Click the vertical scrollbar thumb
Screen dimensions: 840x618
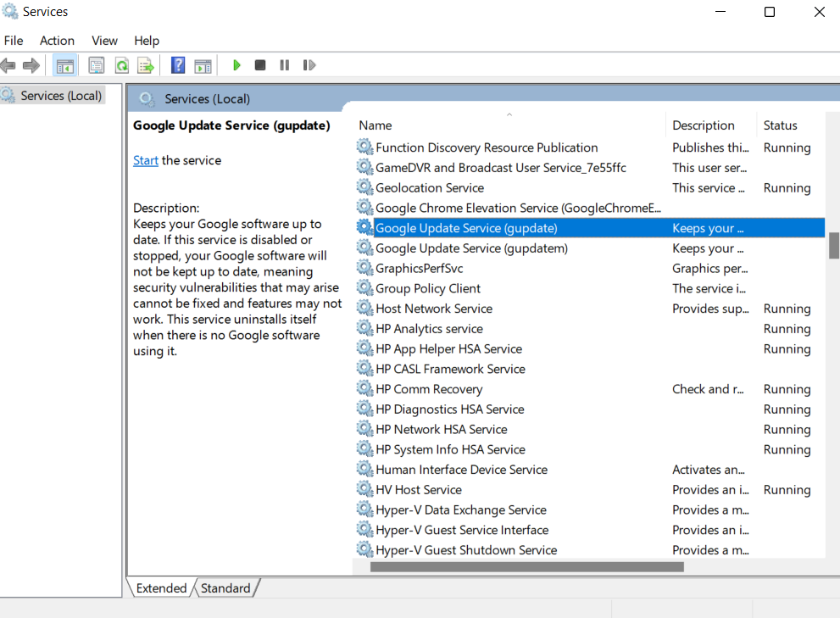tap(833, 246)
